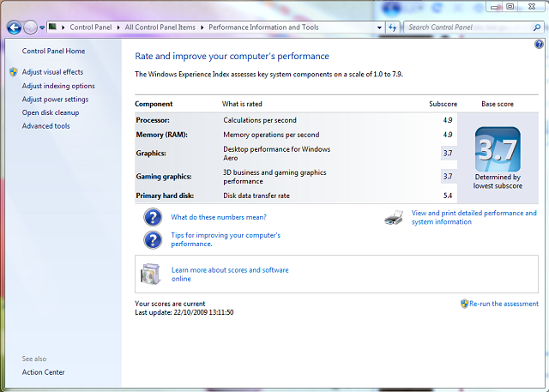
Task: Click Memory operations per second text
Action: (x=271, y=135)
